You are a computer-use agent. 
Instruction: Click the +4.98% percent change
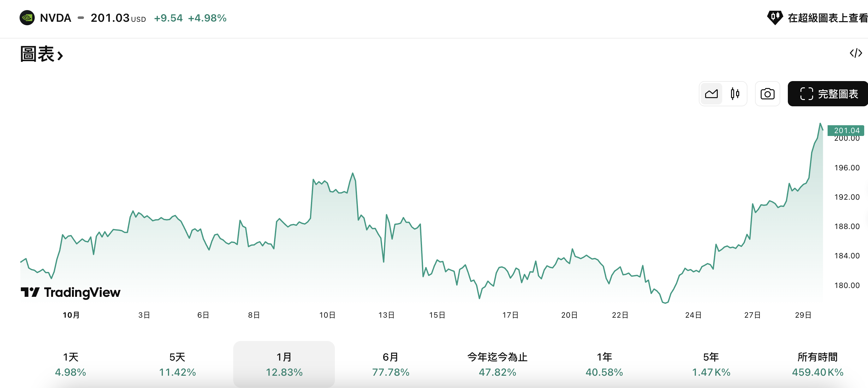click(207, 18)
